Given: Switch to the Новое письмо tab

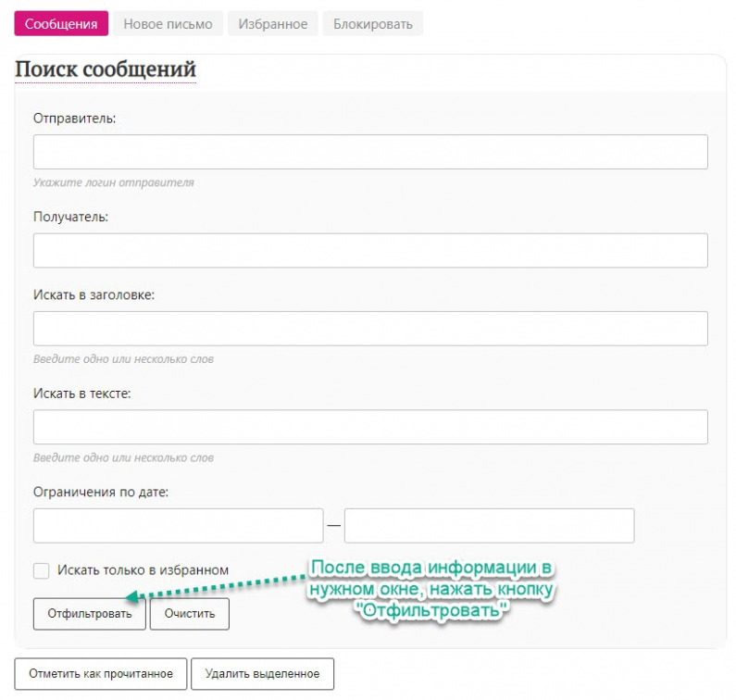Looking at the screenshot, I should point(168,24).
